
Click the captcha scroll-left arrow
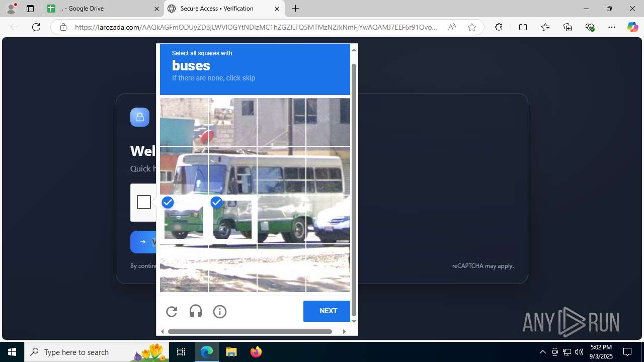(x=162, y=331)
